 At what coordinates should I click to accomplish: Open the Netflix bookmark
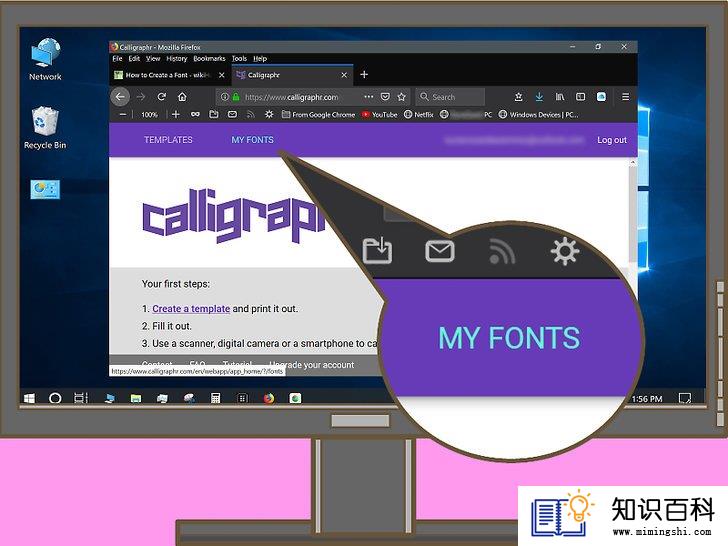coord(419,115)
